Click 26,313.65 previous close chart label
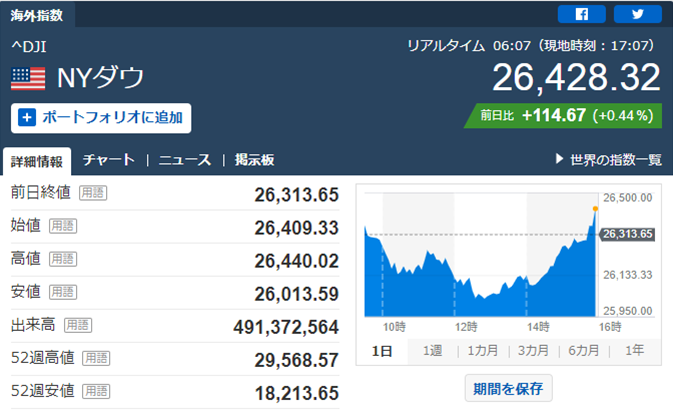673x413 pixels. click(627, 234)
